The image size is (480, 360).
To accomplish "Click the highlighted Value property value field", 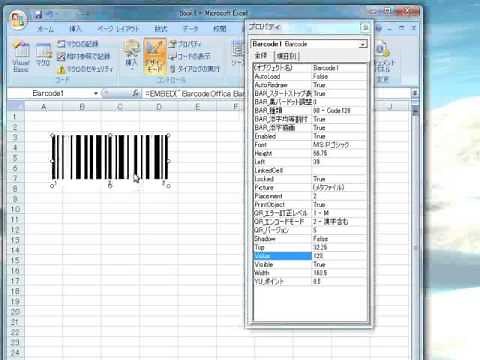I will click(339, 256).
